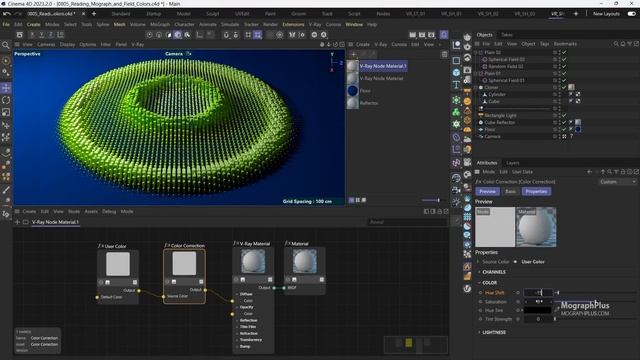Click the Hue Shift value field
640x360 pixels.
click(x=538, y=293)
